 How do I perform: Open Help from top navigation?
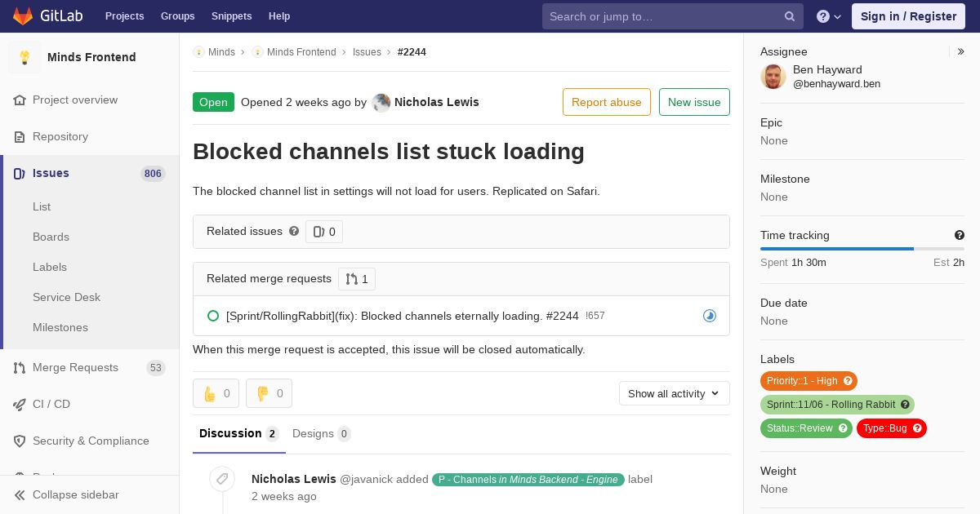point(279,16)
